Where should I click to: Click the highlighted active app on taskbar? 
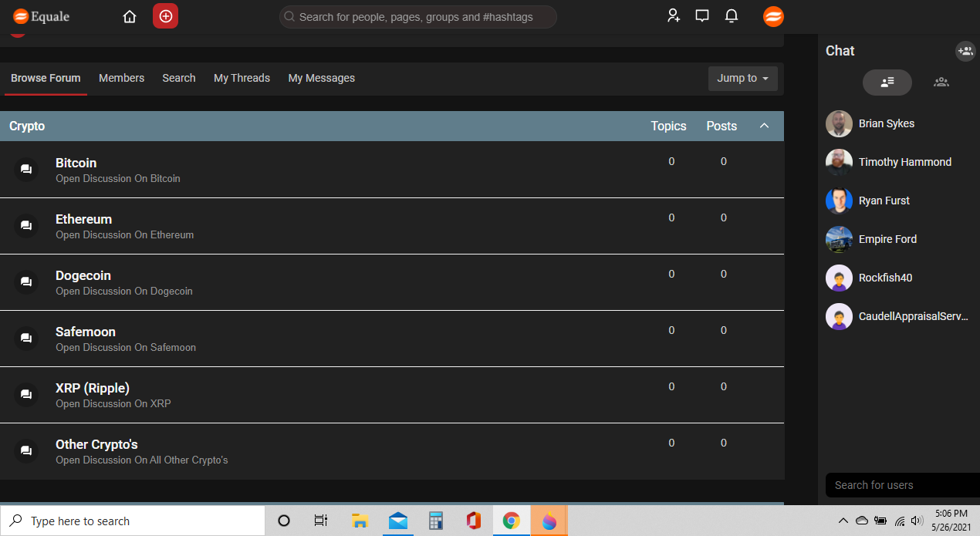click(x=549, y=521)
